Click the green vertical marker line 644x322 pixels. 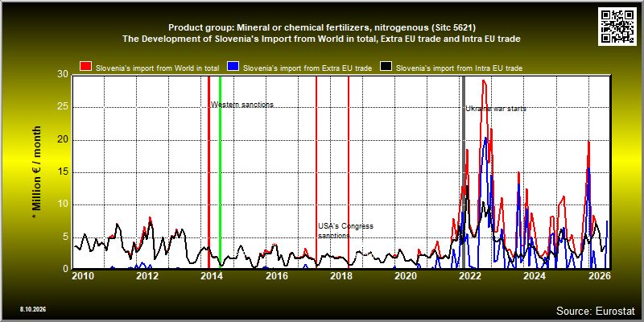point(220,172)
